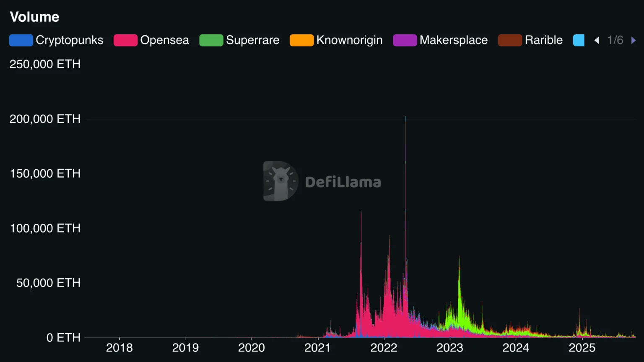Click the pink Opensea legend swatch
The height and width of the screenshot is (362, 644).
[125, 40]
